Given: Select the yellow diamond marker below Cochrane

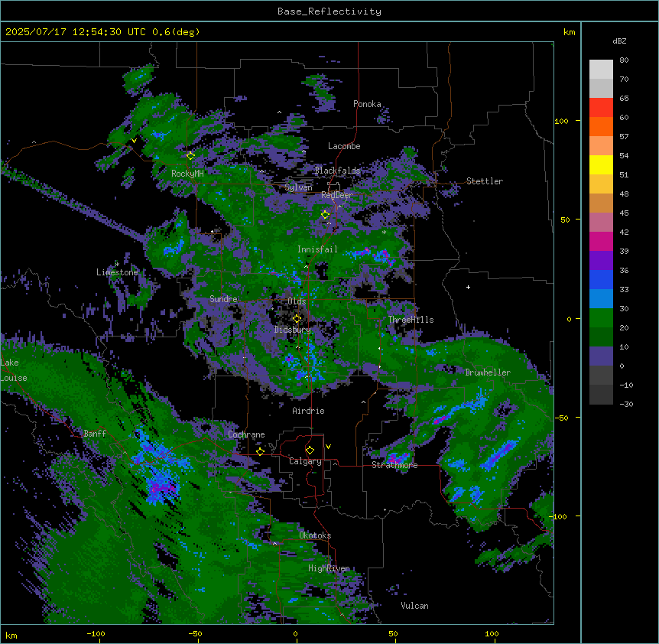Looking at the screenshot, I should pyautogui.click(x=260, y=451).
